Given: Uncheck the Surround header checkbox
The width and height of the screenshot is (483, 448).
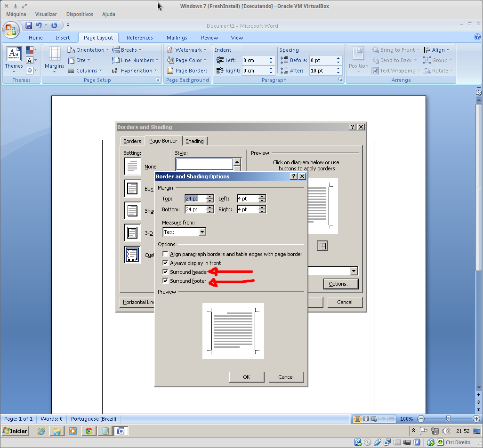Looking at the screenshot, I should tap(165, 272).
